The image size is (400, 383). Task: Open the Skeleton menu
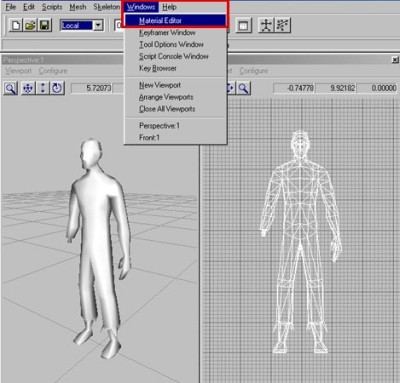pos(106,7)
